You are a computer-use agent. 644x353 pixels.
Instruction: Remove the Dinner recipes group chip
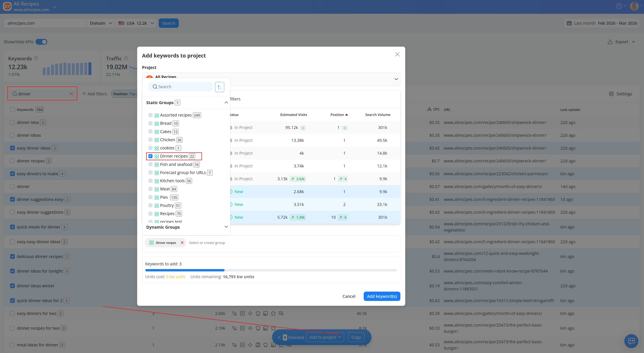click(182, 243)
